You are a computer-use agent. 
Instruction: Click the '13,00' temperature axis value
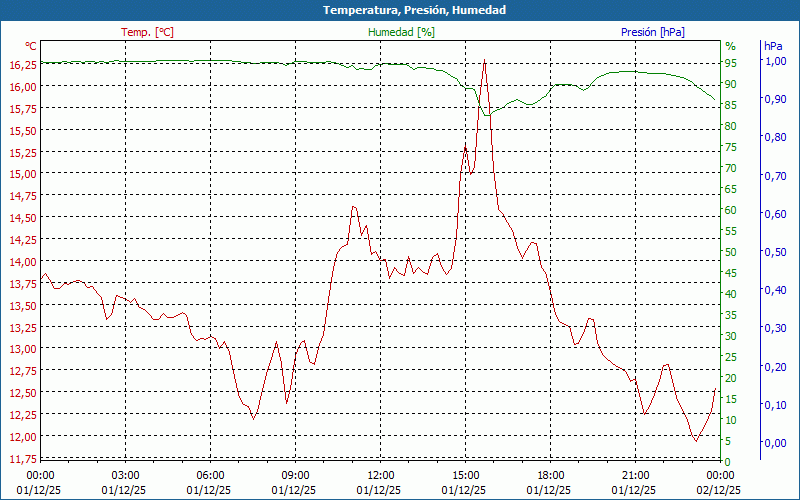(x=23, y=349)
